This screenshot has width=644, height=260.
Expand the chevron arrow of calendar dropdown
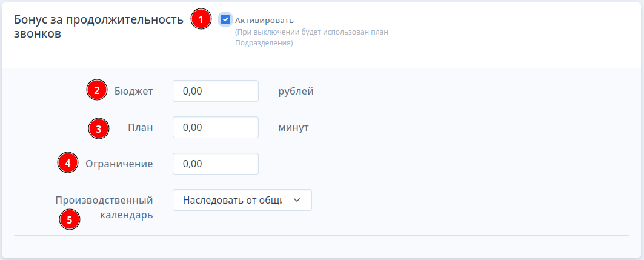tap(298, 200)
